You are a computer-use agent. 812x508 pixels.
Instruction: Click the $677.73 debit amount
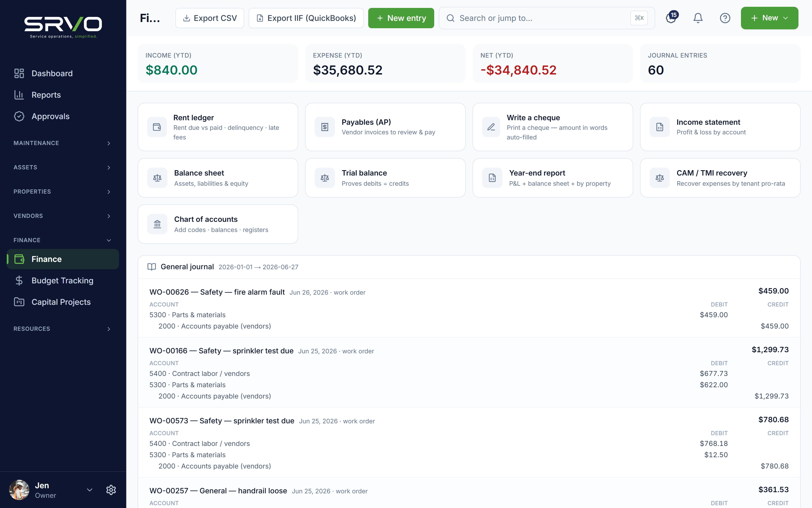click(714, 374)
